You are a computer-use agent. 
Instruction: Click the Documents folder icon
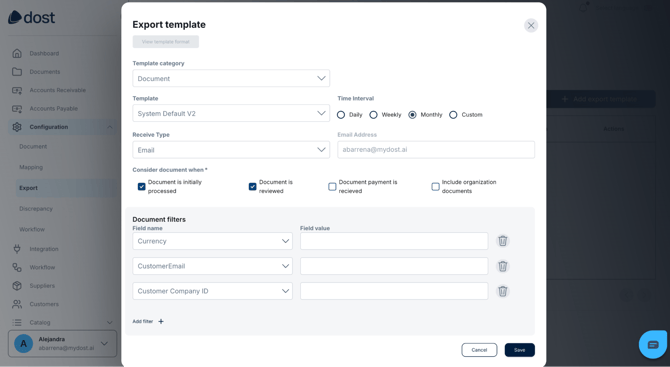click(x=17, y=72)
